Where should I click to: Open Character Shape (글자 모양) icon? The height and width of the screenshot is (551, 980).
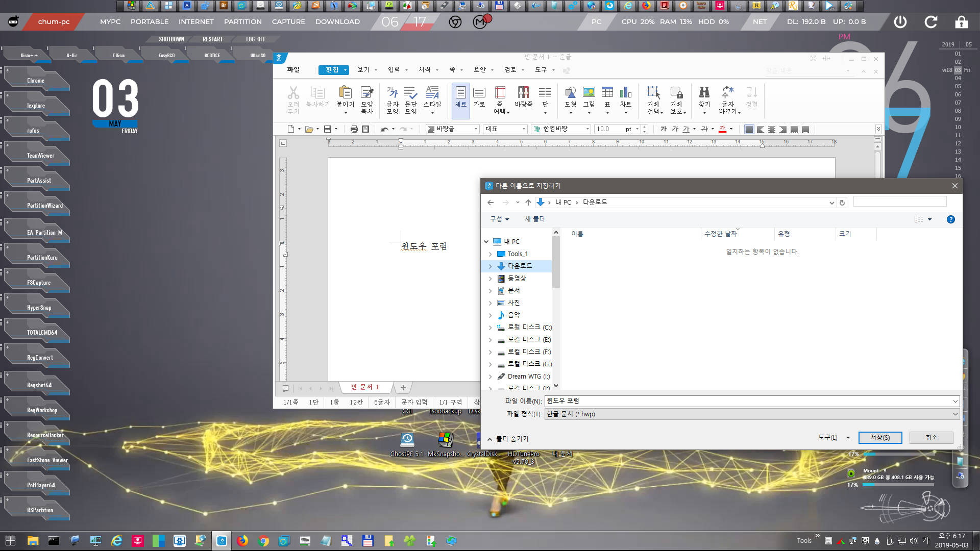click(392, 92)
